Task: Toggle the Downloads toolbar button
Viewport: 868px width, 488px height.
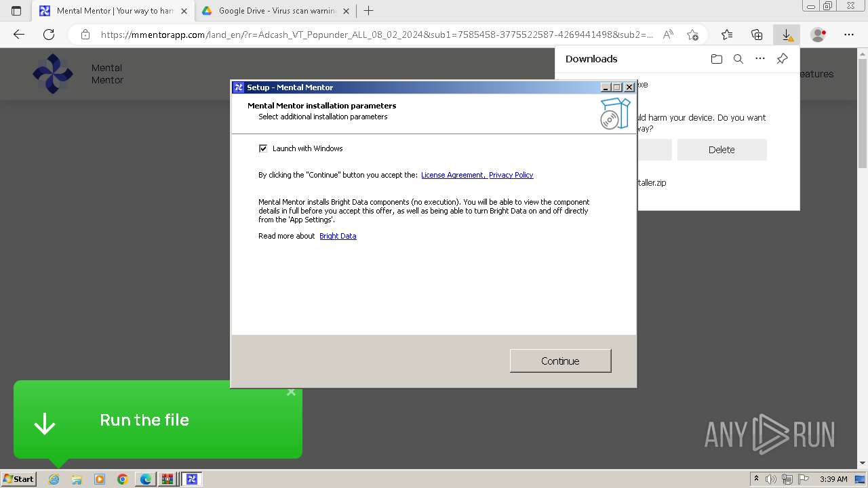Action: tap(787, 35)
